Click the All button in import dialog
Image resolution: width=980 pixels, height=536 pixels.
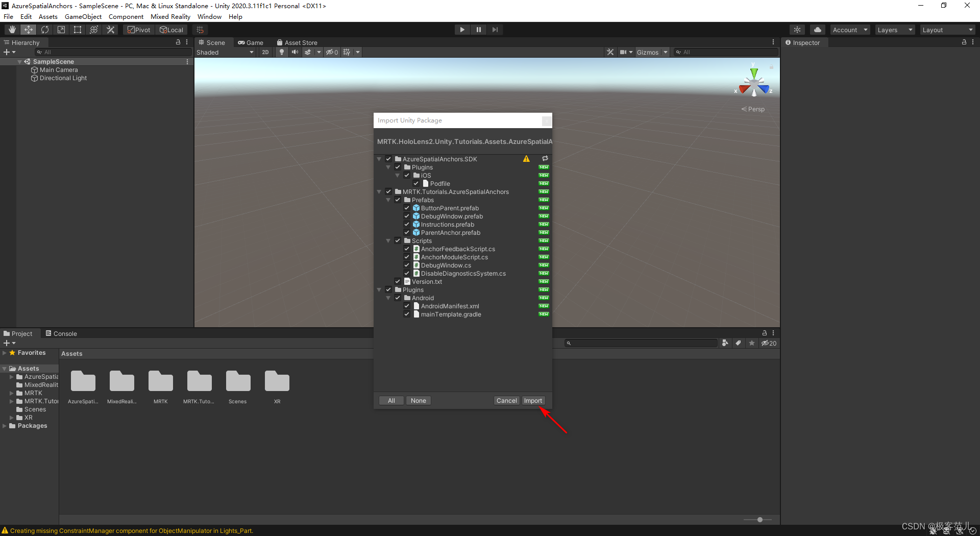click(391, 401)
